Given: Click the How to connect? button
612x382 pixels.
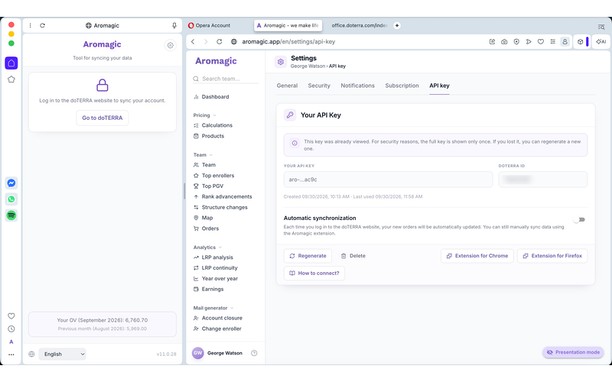Looking at the screenshot, I should 314,273.
